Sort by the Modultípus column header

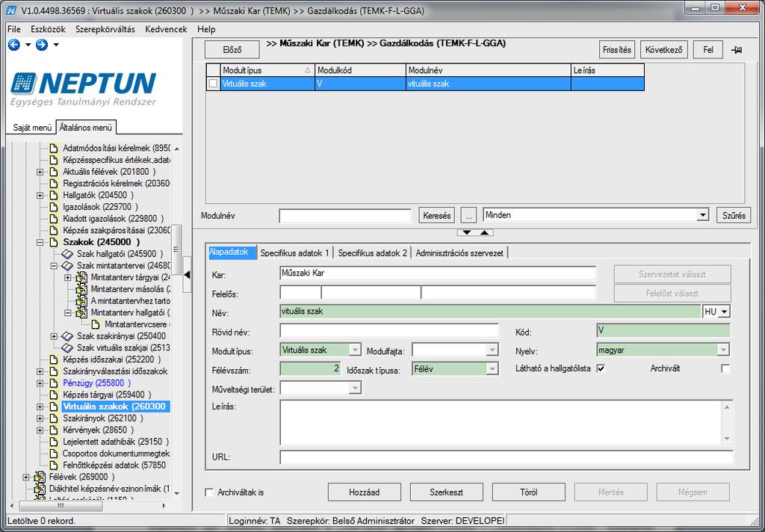tap(267, 70)
